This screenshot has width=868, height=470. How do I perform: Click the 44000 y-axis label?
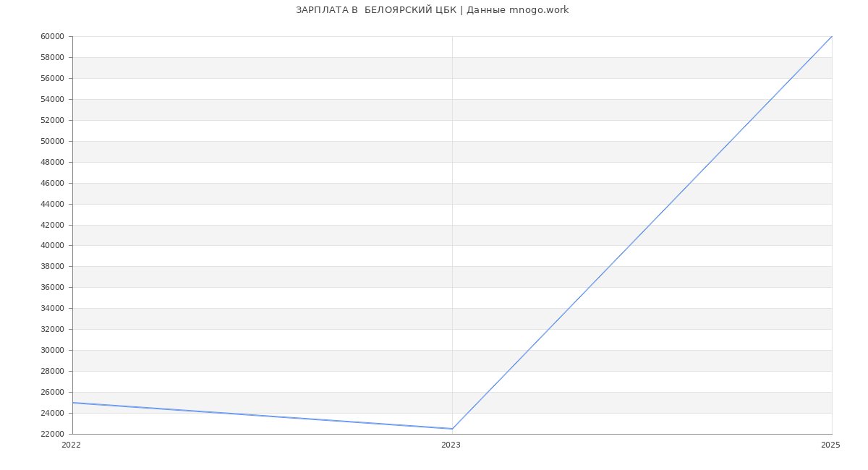pyautogui.click(x=53, y=204)
